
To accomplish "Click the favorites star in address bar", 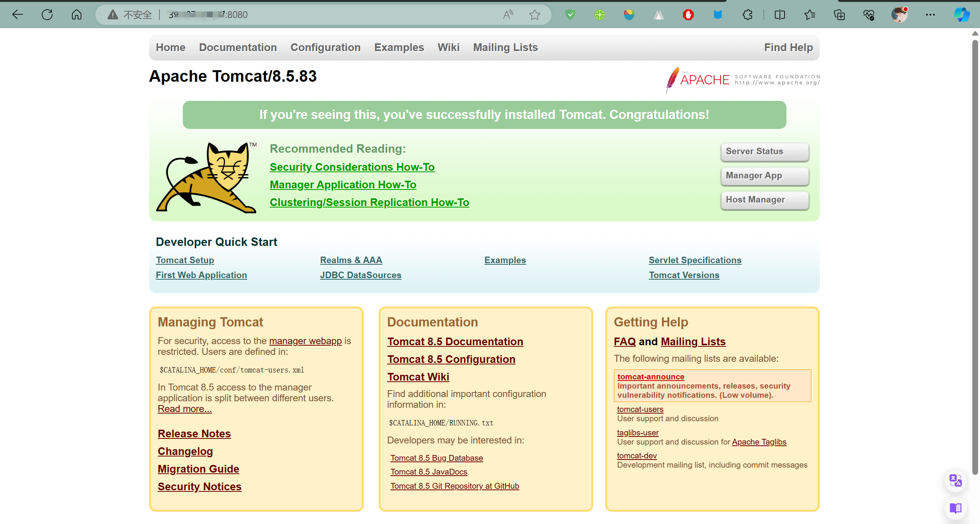I will [x=535, y=15].
